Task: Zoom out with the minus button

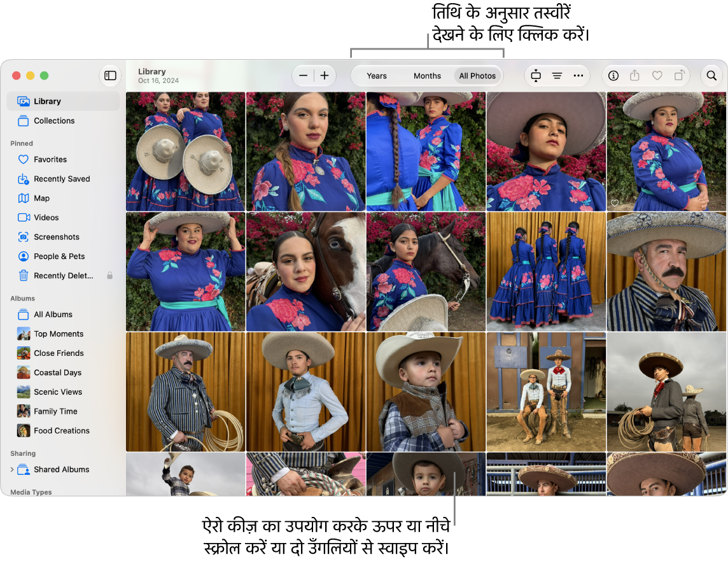Action: coord(303,76)
